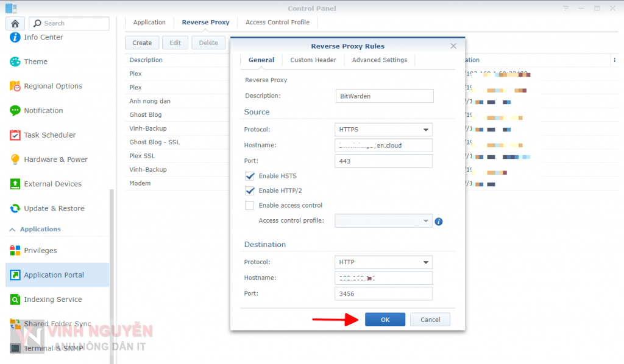
Task: Open Destination Protocol HTTP dropdown
Action: (x=383, y=262)
